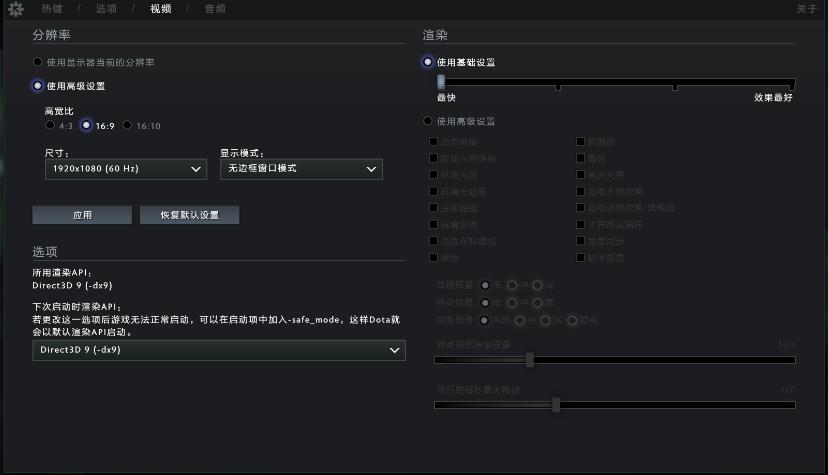Toggle the 高级水面效果 checkbox

(x=580, y=191)
